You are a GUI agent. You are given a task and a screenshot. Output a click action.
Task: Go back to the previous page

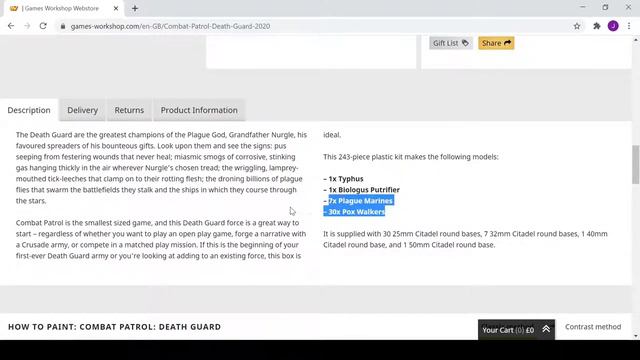(x=11, y=26)
